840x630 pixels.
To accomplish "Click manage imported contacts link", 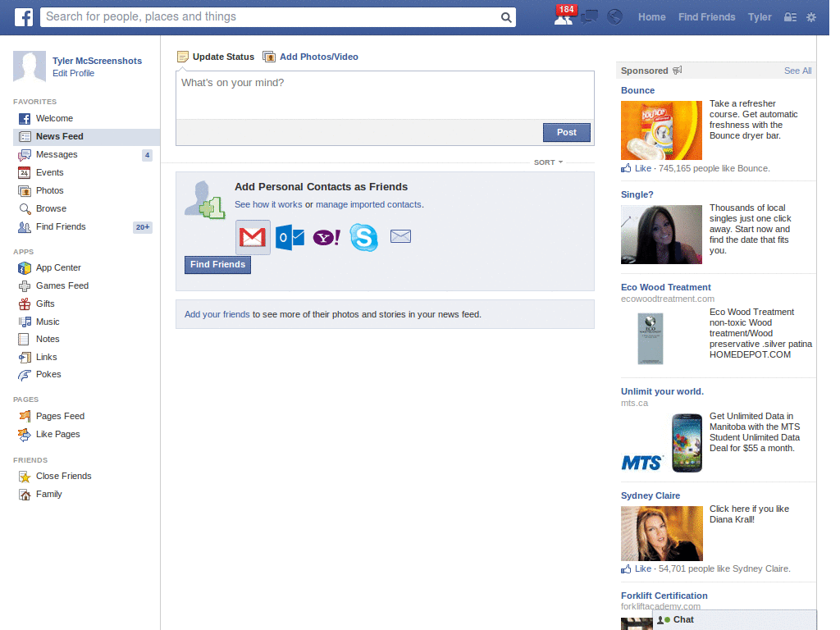I will [x=368, y=204].
